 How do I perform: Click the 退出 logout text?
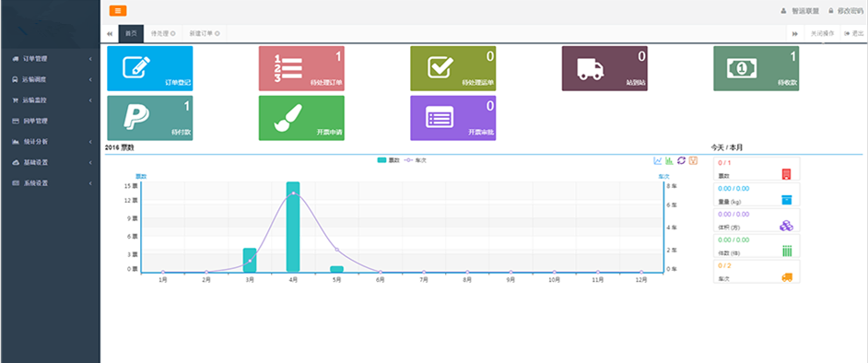(x=858, y=34)
